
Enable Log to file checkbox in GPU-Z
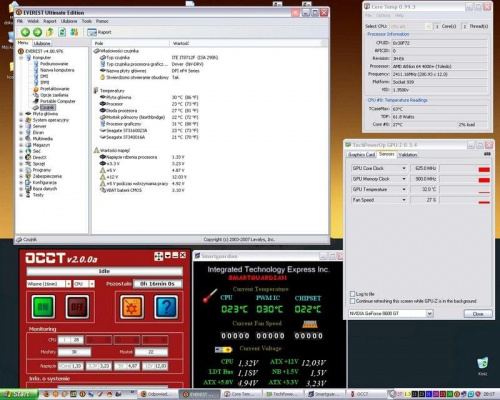point(352,294)
